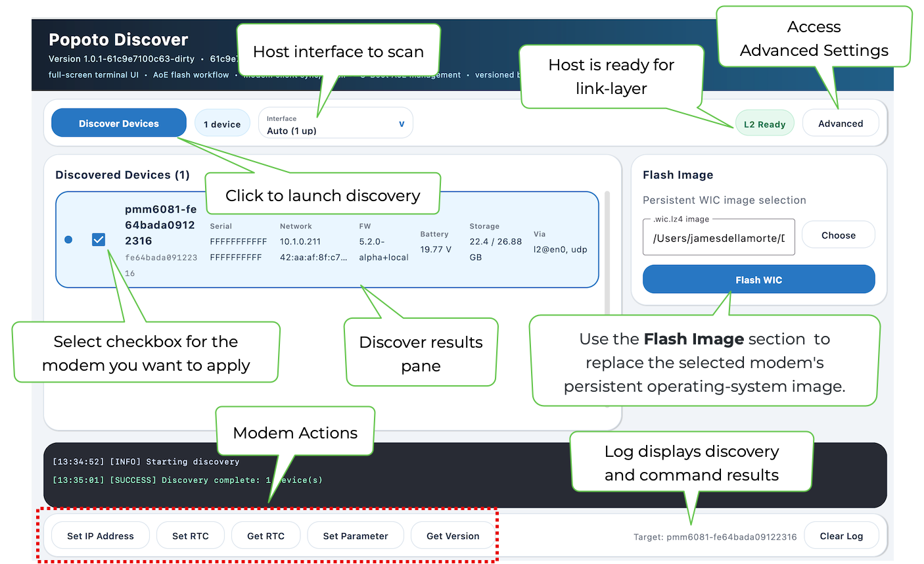924x564 pixels.
Task: Click the Discover Devices button
Action: [x=119, y=124]
